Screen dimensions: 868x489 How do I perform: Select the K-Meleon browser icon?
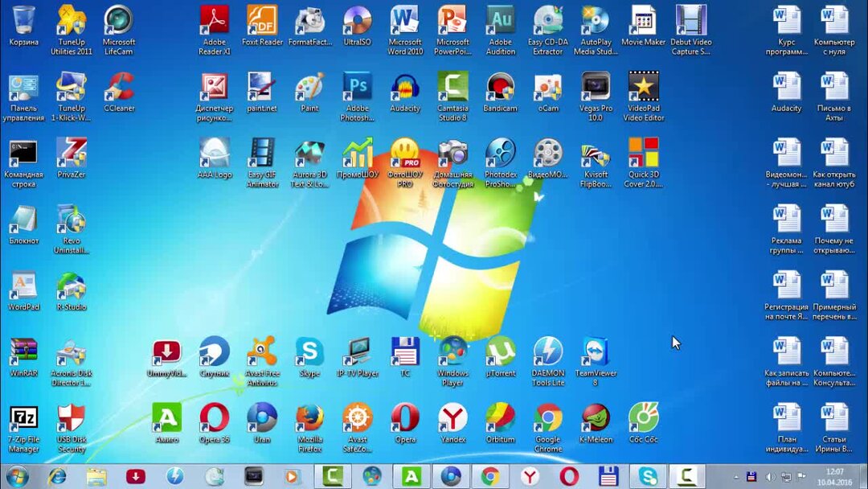coord(596,424)
